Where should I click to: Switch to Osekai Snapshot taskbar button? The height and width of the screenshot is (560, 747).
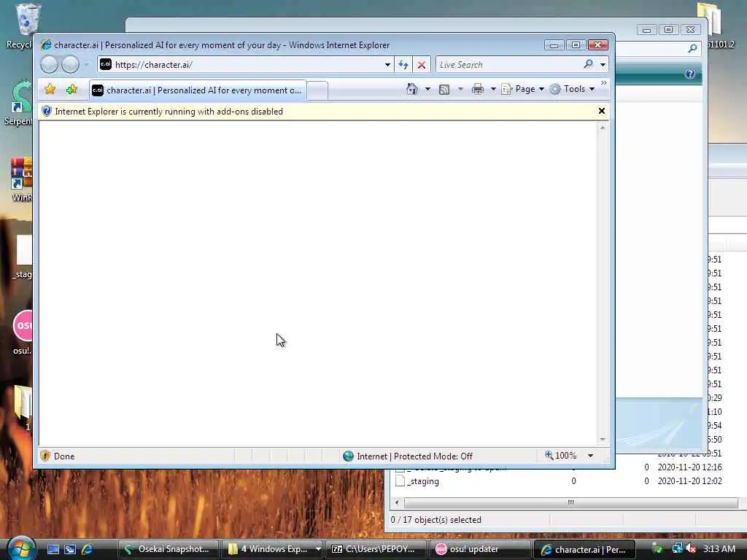[168, 549]
